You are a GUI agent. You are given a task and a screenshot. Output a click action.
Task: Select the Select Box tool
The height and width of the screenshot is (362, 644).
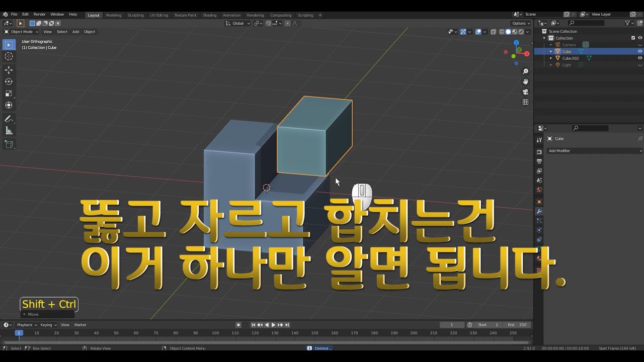pyautogui.click(x=9, y=45)
